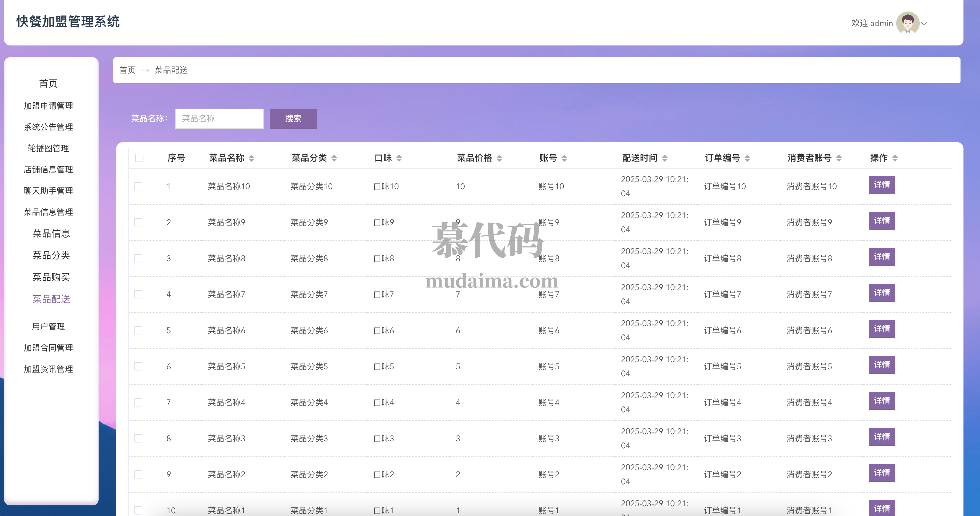Sort by 口味 column arrows

[399, 158]
